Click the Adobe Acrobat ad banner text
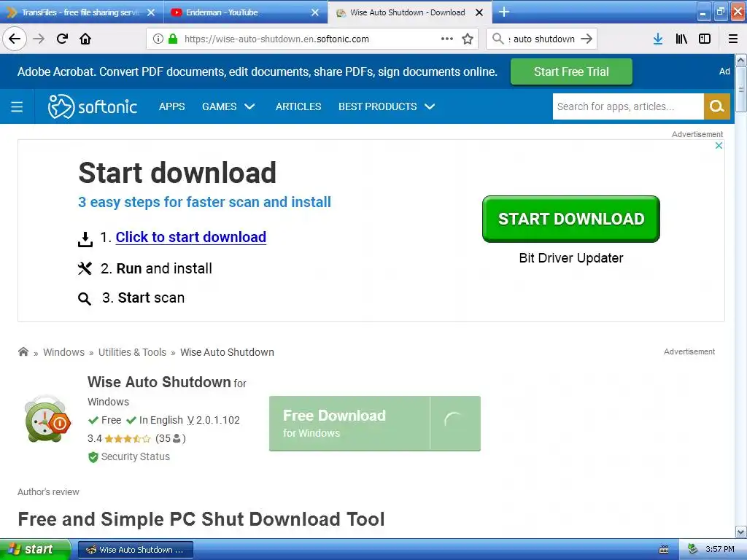 [258, 71]
